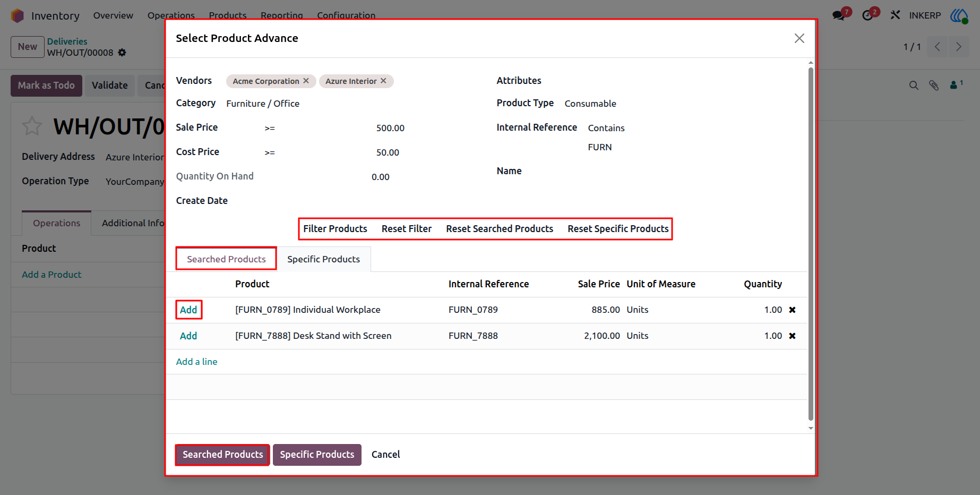Click the Deliveries breadcrumb link

(x=67, y=41)
